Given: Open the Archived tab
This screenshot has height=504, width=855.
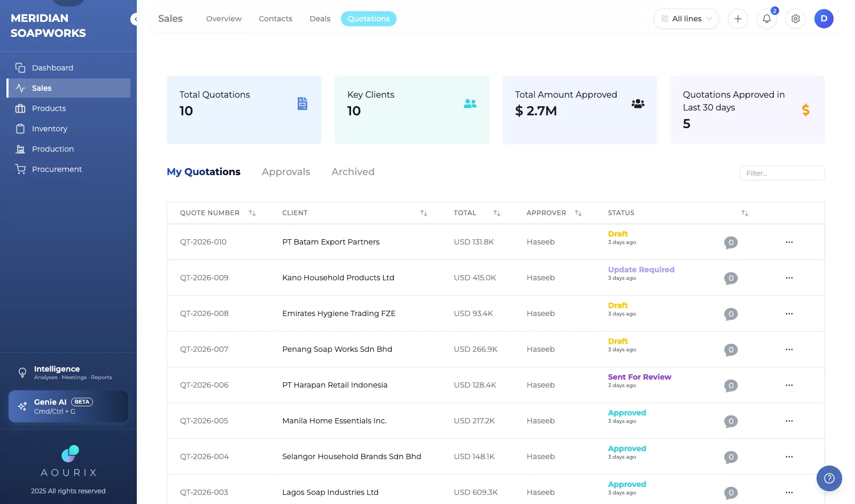Looking at the screenshot, I should pyautogui.click(x=353, y=172).
